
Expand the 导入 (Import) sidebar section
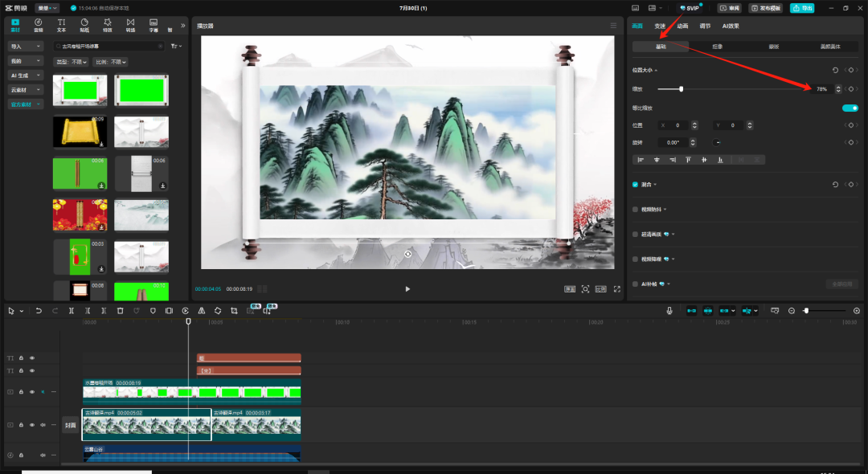tap(26, 47)
